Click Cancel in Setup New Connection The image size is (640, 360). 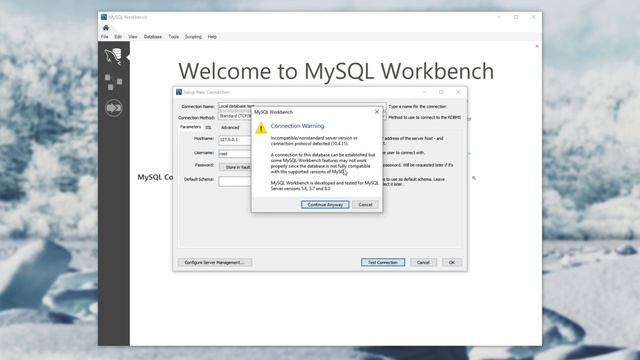[423, 262]
